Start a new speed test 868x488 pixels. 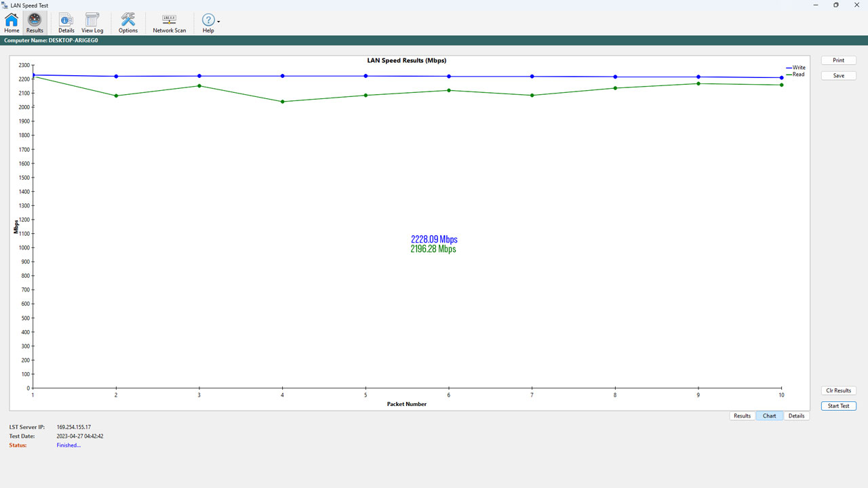pyautogui.click(x=839, y=406)
